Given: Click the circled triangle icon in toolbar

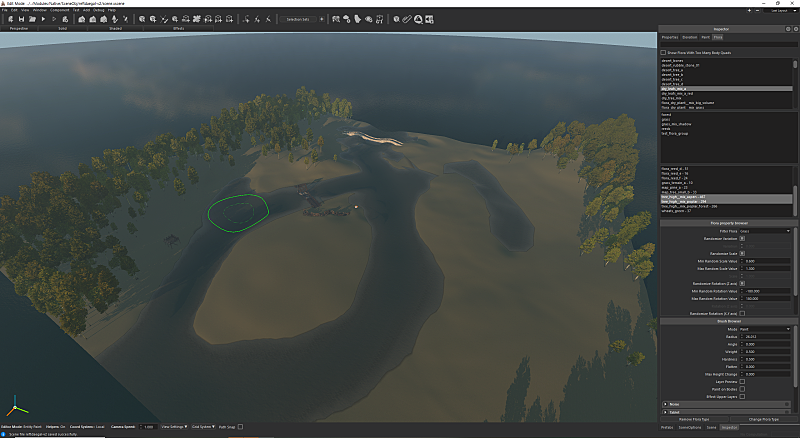Looking at the screenshot, I should [418, 19].
